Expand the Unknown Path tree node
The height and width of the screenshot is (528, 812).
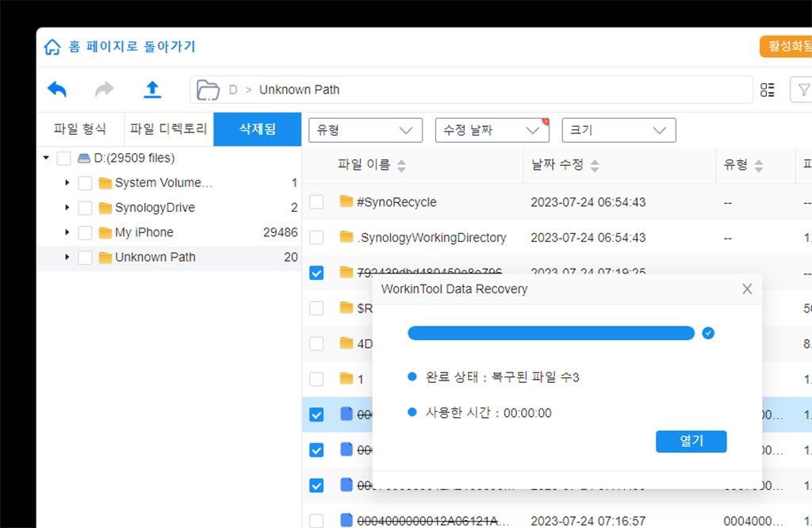(x=67, y=258)
